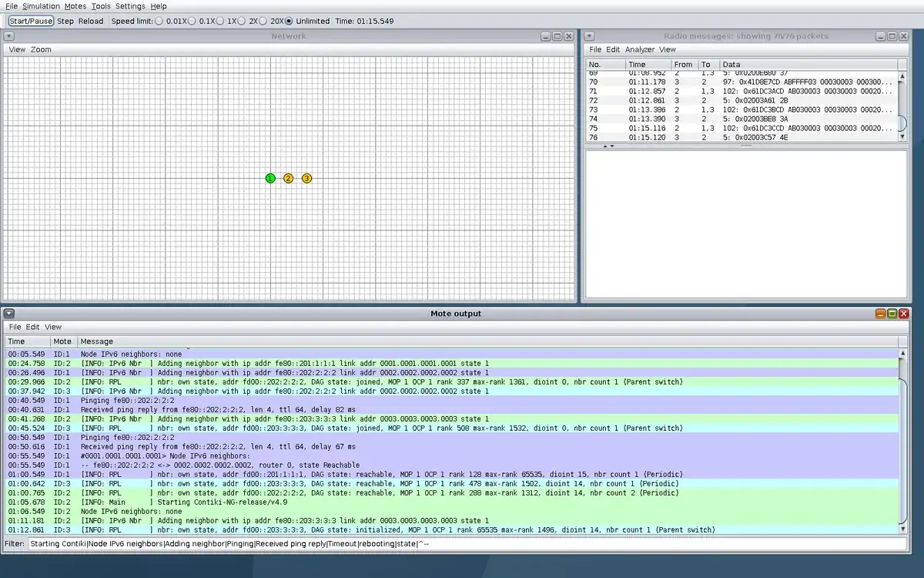Select radio packet number 76
The image size is (924, 578).
742,137
